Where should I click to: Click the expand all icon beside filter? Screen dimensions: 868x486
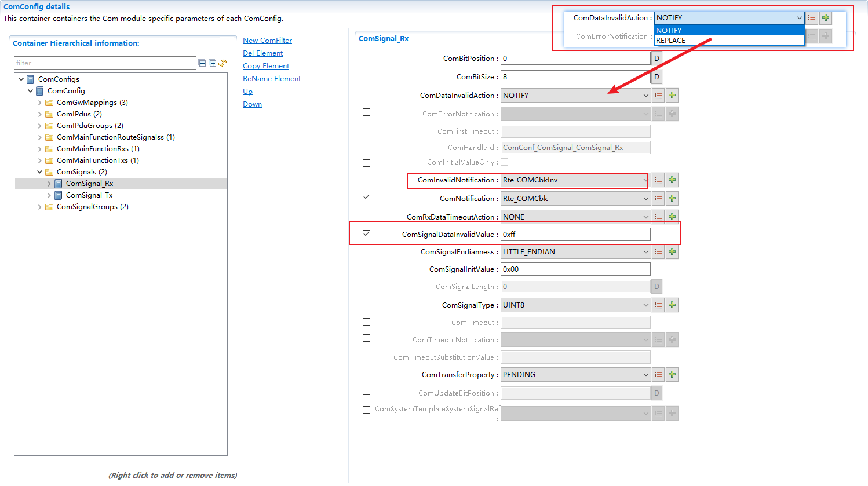point(212,63)
